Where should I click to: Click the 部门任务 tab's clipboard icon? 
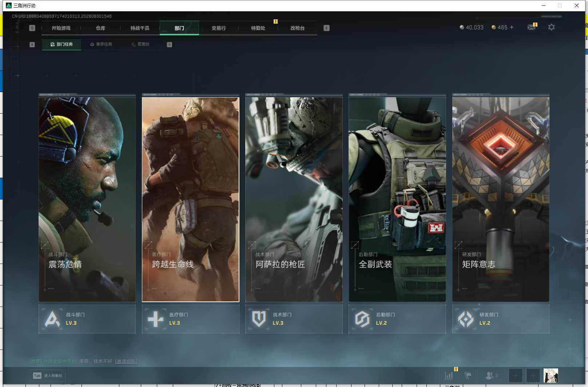(x=52, y=44)
